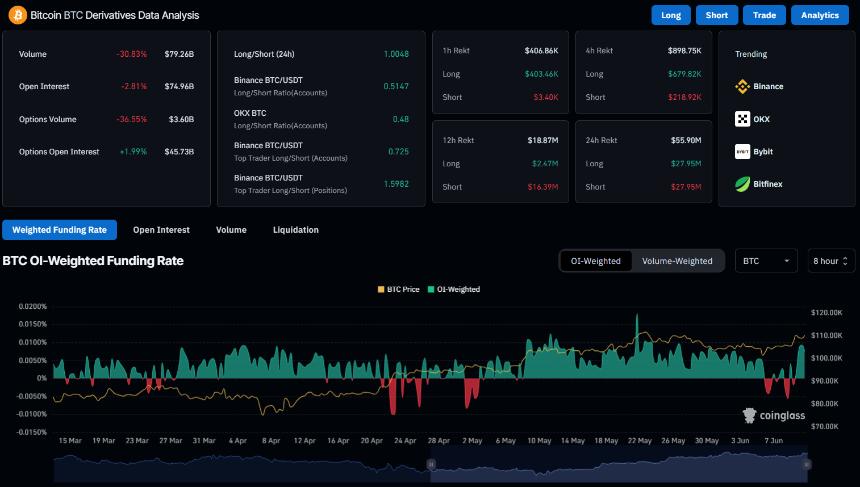
Task: Click the Bitfinex leaf icon
Action: (x=742, y=184)
